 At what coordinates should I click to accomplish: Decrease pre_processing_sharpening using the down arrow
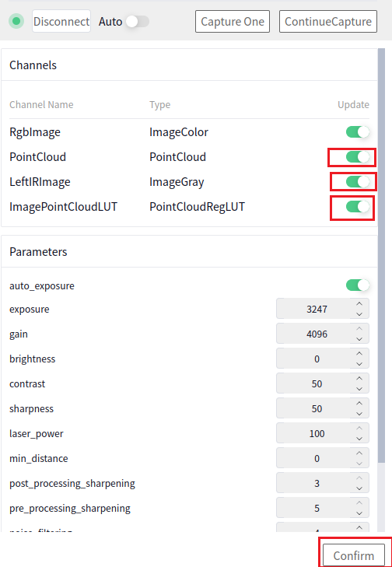[x=359, y=513]
